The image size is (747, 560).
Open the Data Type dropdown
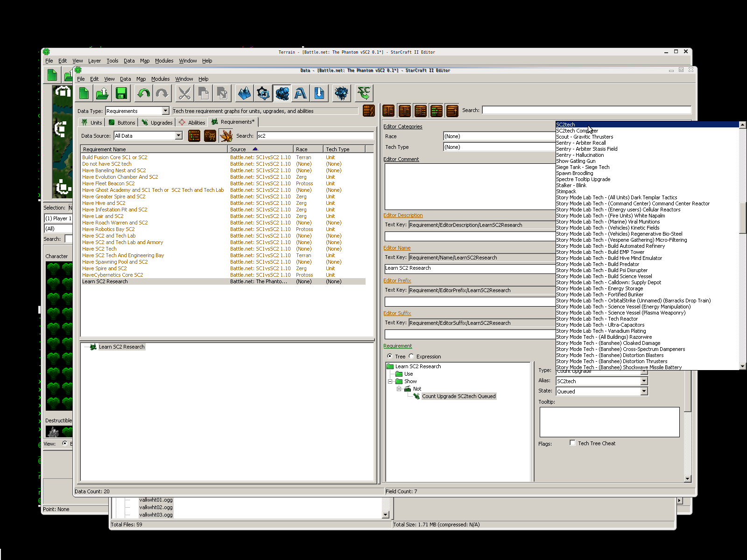[165, 111]
